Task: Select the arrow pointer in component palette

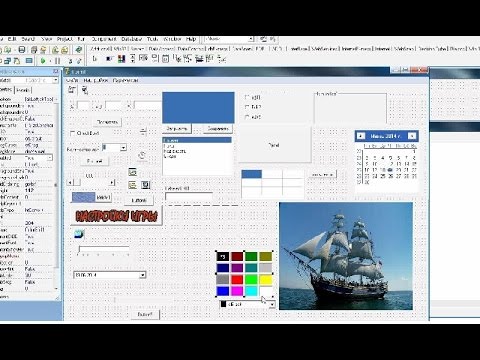Action: (95, 59)
